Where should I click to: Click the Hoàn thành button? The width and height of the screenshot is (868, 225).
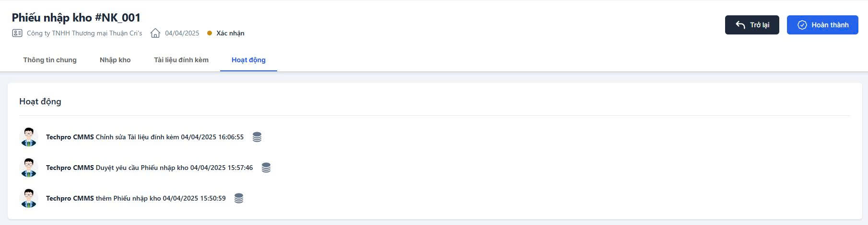click(x=822, y=25)
